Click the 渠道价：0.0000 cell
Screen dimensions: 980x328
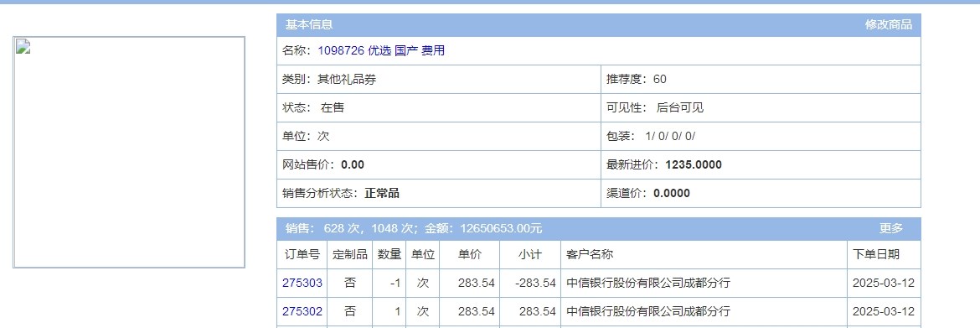click(x=761, y=194)
